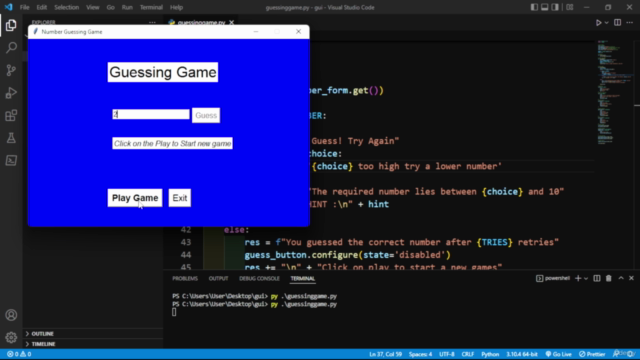Change line endings via CRLF
Screen dimensions: 640x360
pos(468,354)
